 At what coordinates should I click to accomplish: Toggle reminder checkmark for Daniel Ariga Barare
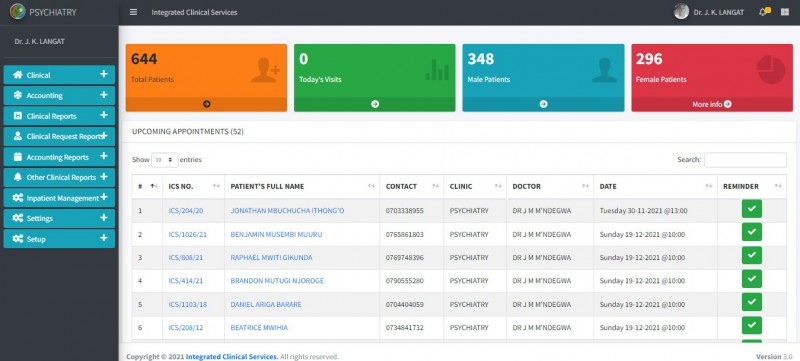pos(752,302)
